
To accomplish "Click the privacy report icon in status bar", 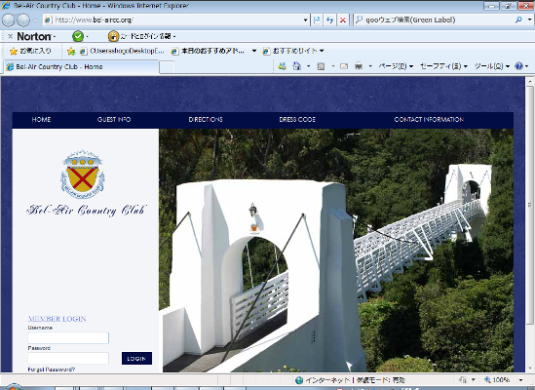I will point(463,379).
